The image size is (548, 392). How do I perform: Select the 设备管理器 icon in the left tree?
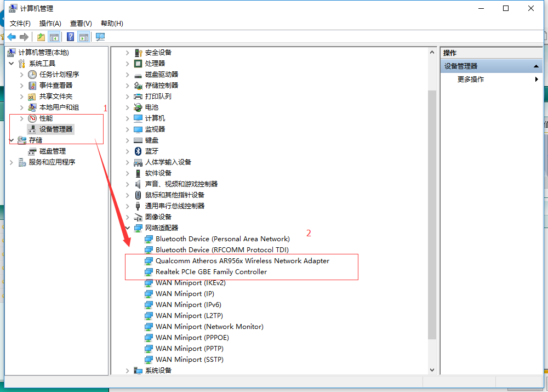[x=31, y=129]
